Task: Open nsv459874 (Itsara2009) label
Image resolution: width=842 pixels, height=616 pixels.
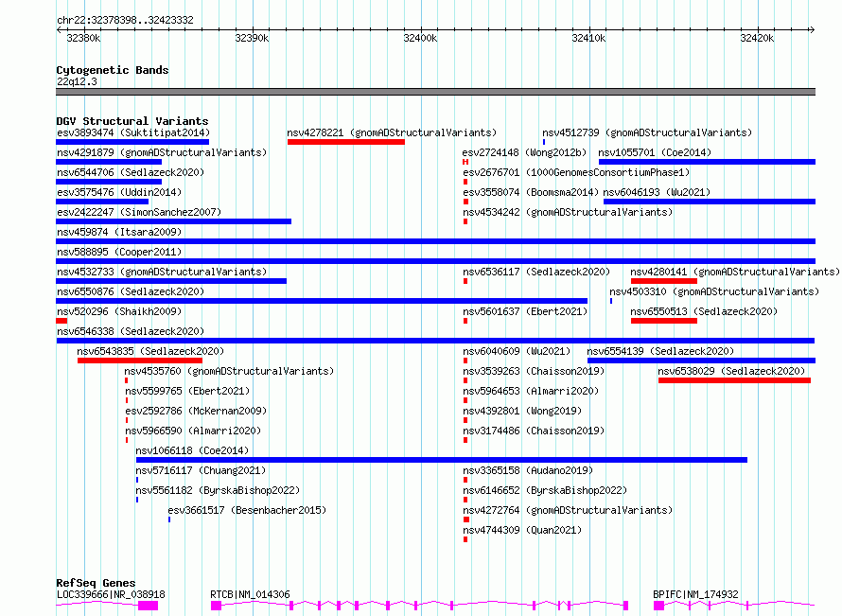Action: tap(119, 232)
